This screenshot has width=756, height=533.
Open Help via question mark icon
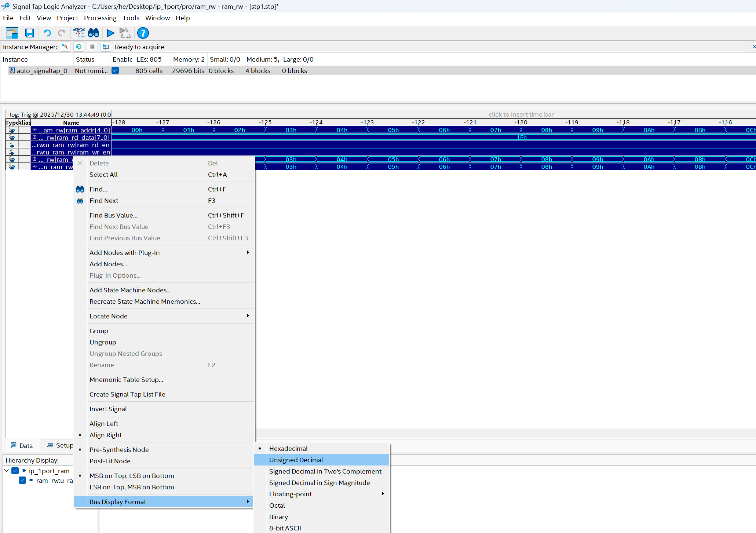pos(143,33)
